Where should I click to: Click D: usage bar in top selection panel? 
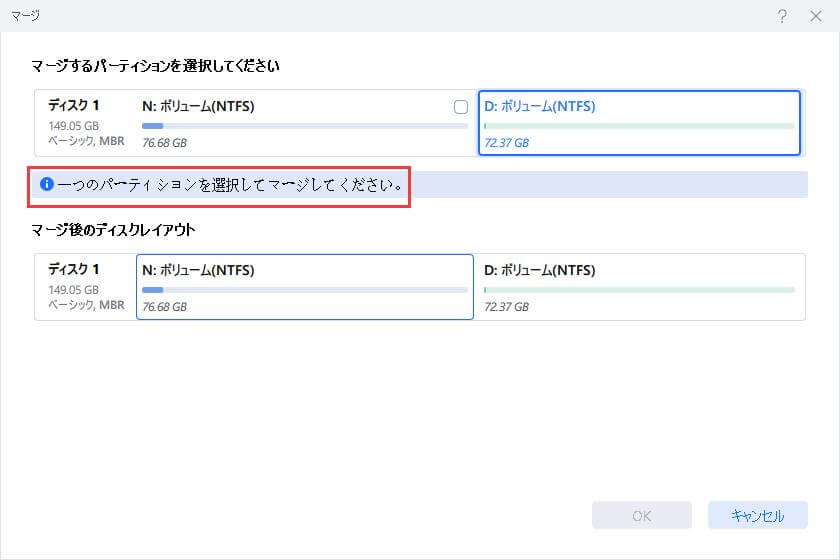(639, 126)
